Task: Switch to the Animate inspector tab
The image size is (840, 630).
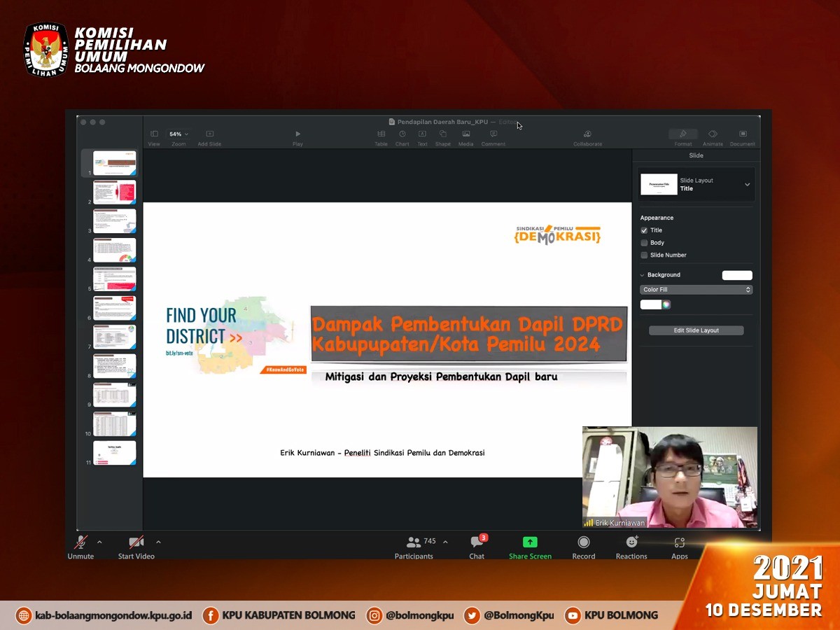Action: [x=713, y=134]
